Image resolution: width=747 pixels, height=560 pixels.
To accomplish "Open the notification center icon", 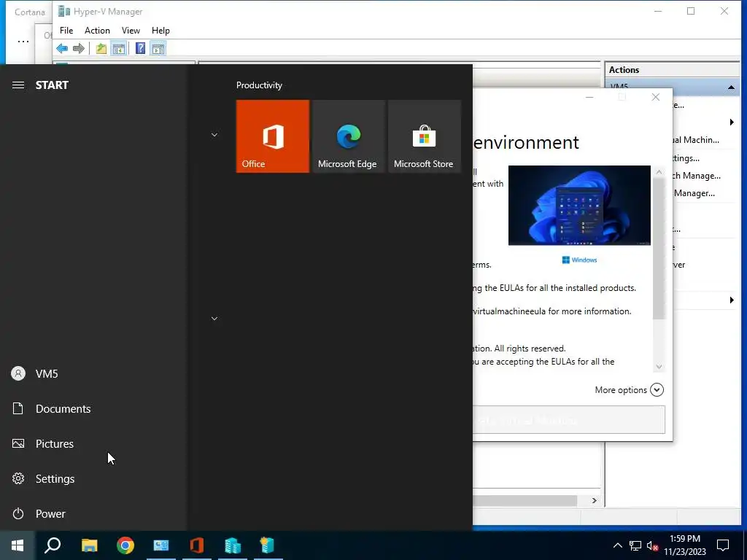I will 723,545.
